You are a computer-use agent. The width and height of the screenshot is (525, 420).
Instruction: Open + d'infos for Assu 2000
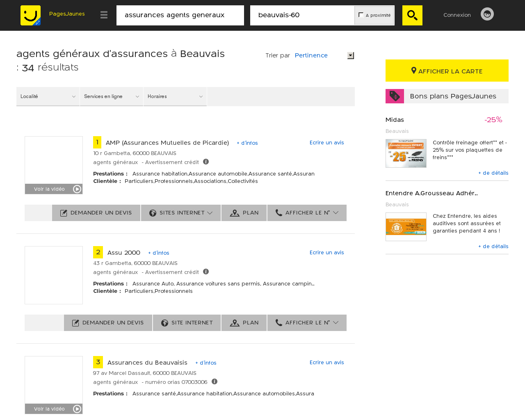[159, 253]
